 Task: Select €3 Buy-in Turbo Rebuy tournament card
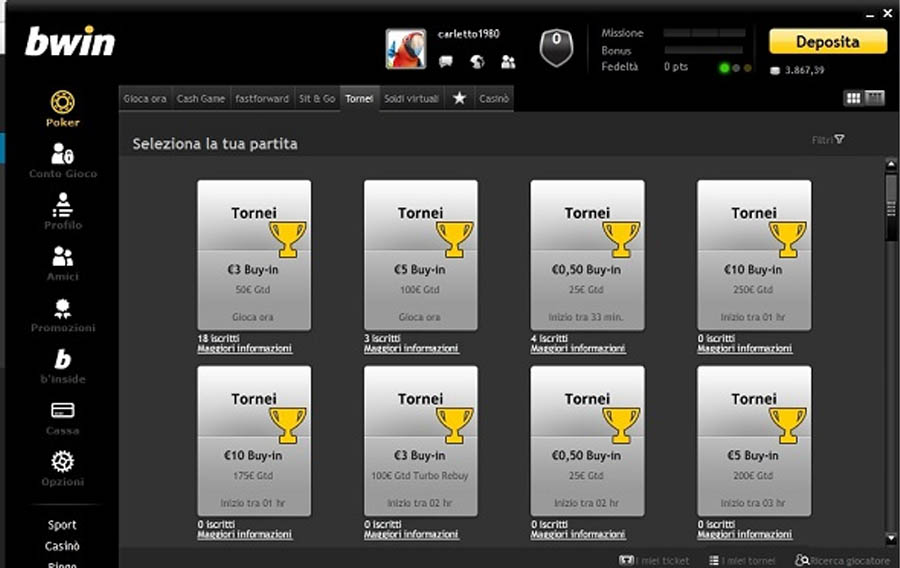tap(420, 441)
